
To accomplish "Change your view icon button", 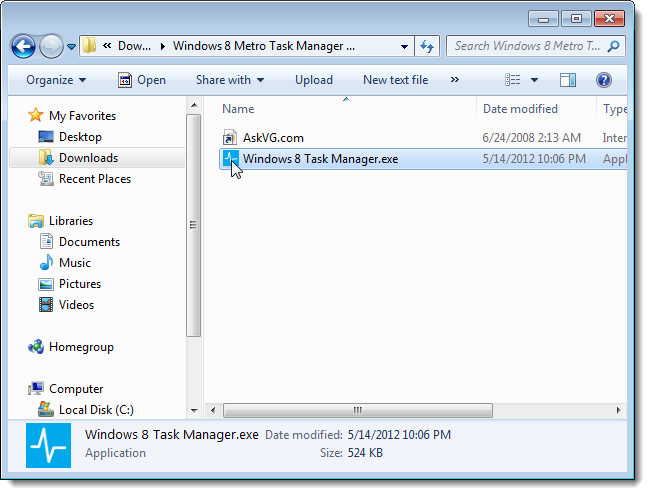I will [512, 80].
